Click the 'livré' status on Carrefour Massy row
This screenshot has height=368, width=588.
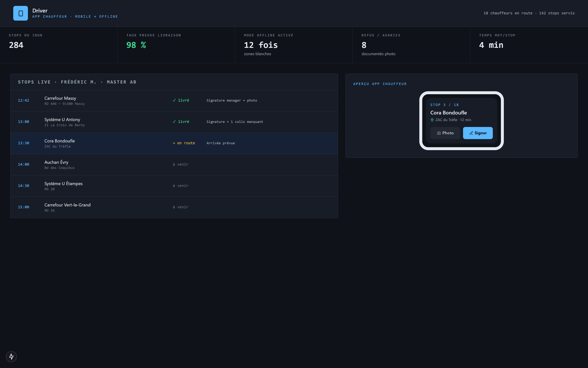click(x=183, y=100)
